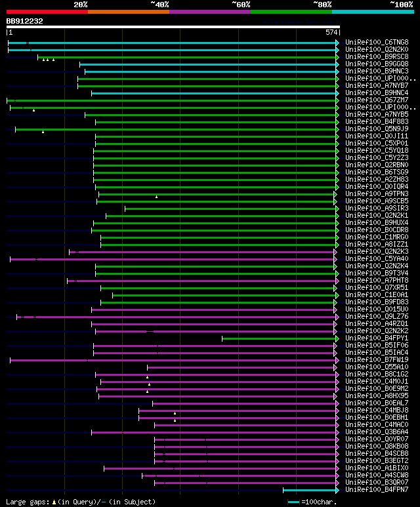Select the UniRef100_B0CDR8 label
The image size is (420, 507).
[377, 230]
